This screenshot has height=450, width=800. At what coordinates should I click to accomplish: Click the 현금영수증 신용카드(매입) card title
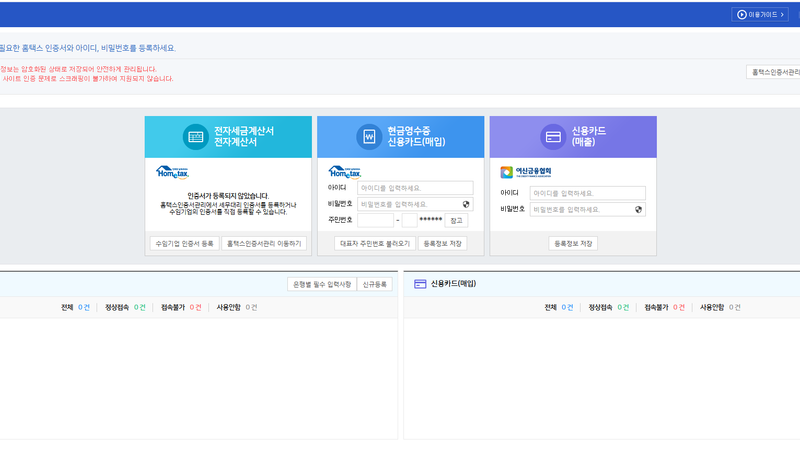coord(416,136)
